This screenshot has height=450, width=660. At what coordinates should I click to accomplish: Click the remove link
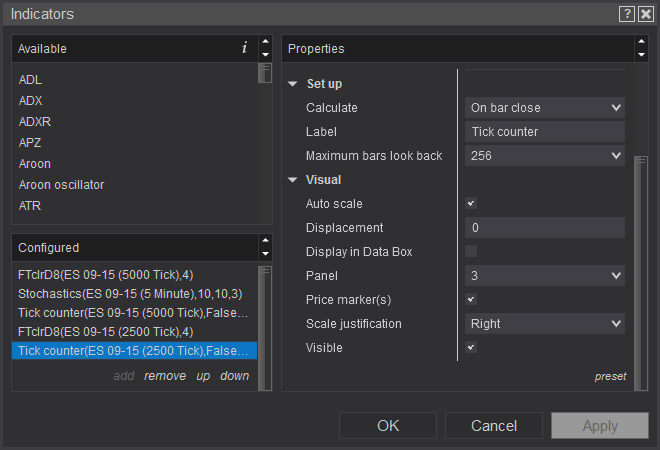165,376
